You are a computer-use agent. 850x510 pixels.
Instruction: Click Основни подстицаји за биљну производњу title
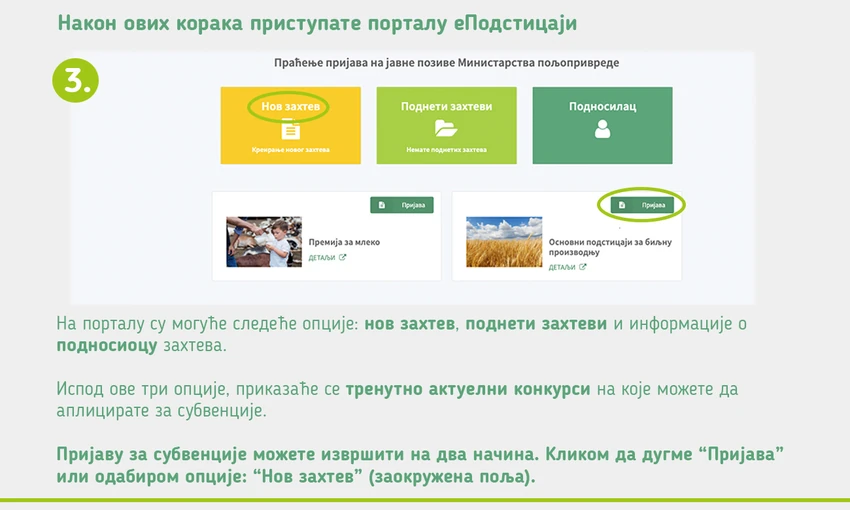610,247
